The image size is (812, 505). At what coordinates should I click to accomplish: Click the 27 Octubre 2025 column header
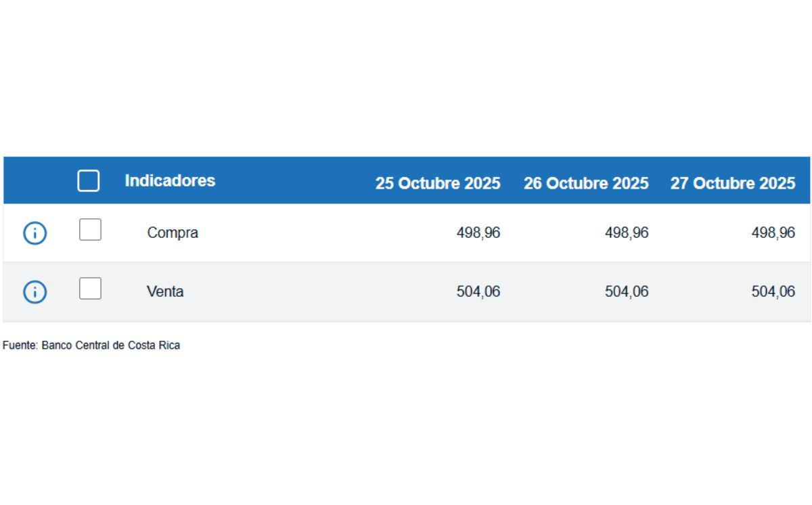733,183
